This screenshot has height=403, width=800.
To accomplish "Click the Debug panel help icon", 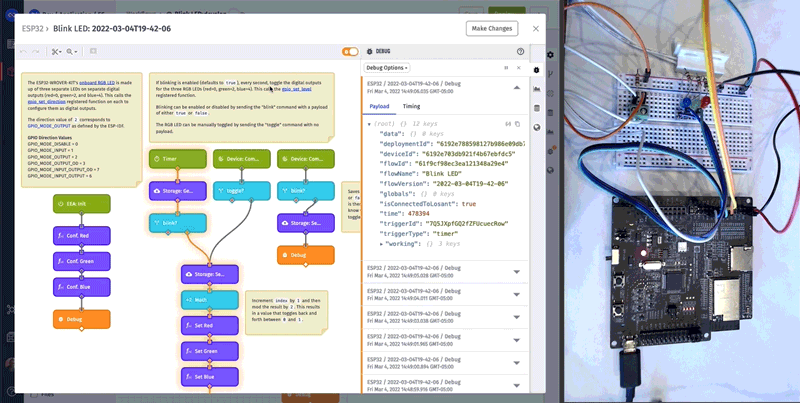I will click(520, 52).
